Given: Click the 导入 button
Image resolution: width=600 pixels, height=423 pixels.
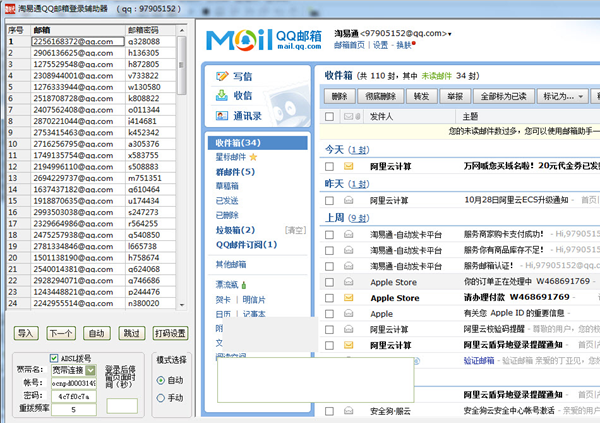Looking at the screenshot, I should click(x=26, y=333).
